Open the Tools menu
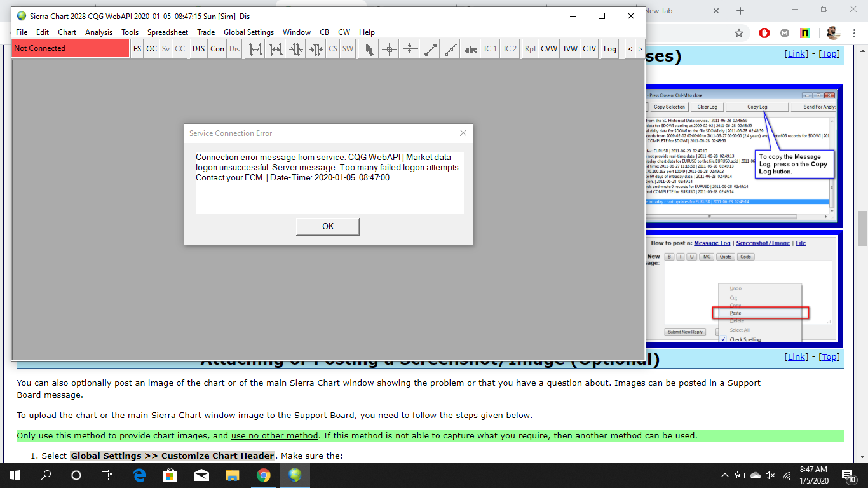 pos(130,32)
